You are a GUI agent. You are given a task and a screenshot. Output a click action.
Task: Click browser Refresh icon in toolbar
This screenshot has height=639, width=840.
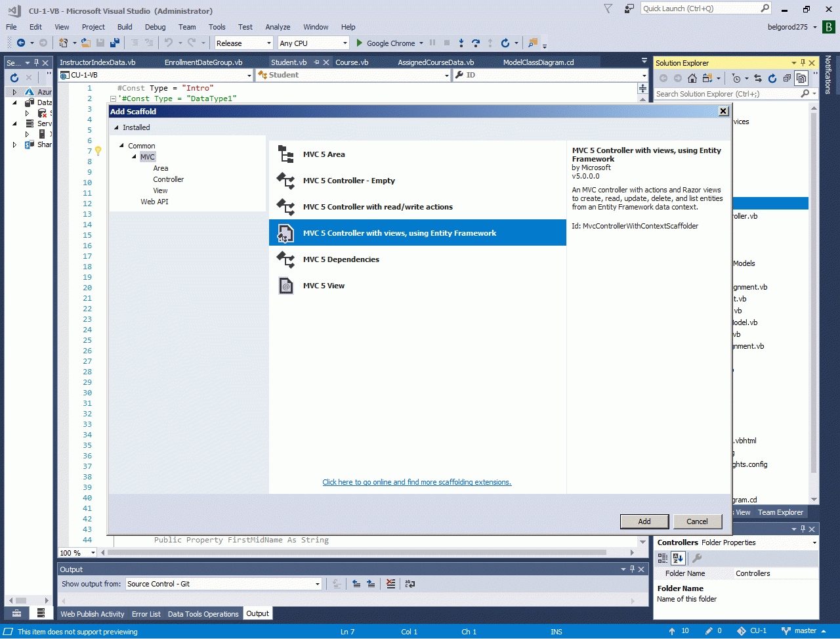pos(505,43)
